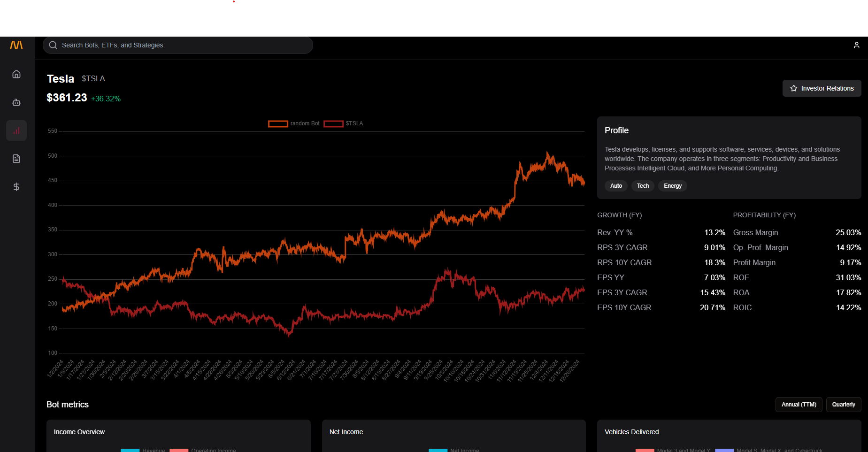
Task: Click the Tesla profile description paragraph
Action: point(722,159)
